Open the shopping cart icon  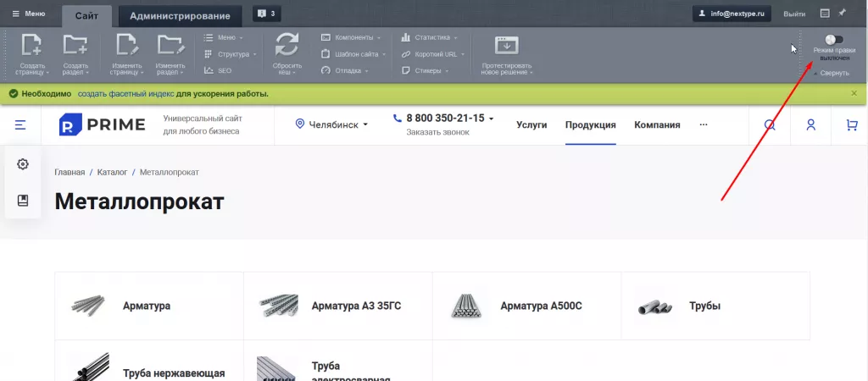tap(852, 125)
